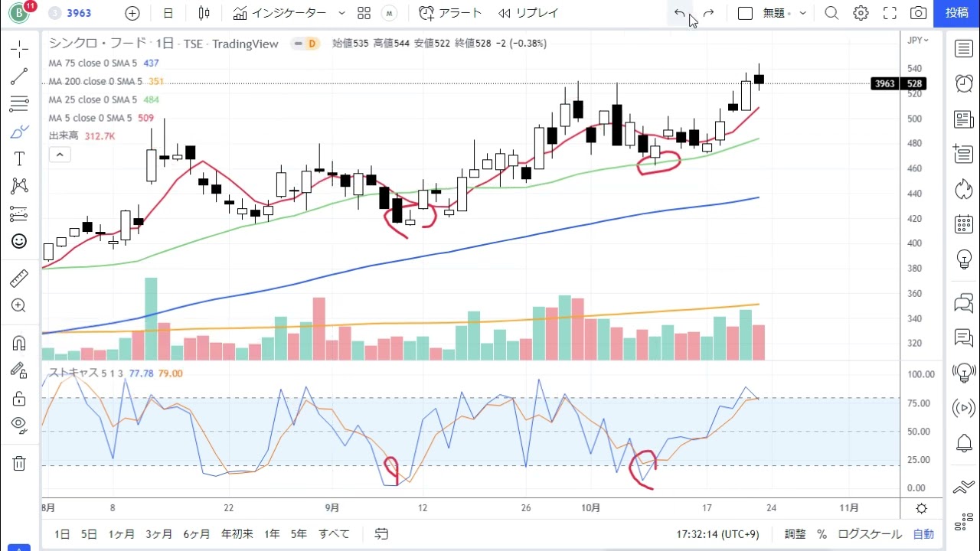Take a chart snapshot with camera icon
The width and height of the screenshot is (980, 551).
pyautogui.click(x=918, y=13)
